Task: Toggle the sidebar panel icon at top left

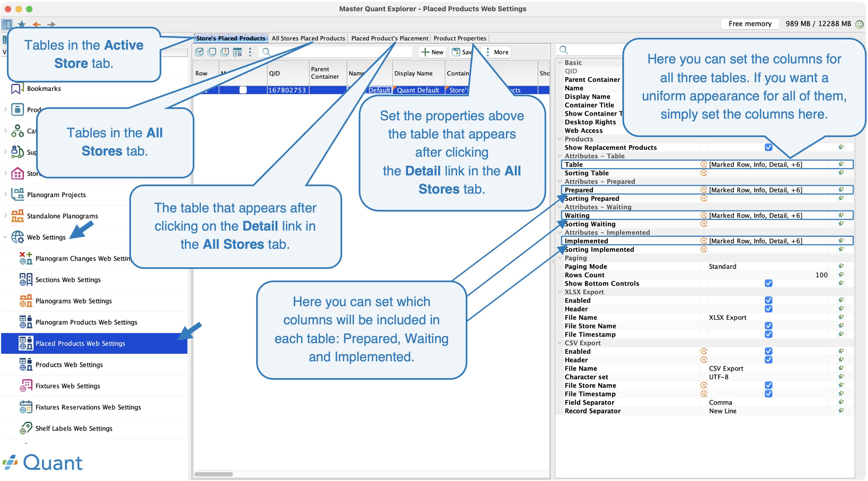Action: point(7,24)
